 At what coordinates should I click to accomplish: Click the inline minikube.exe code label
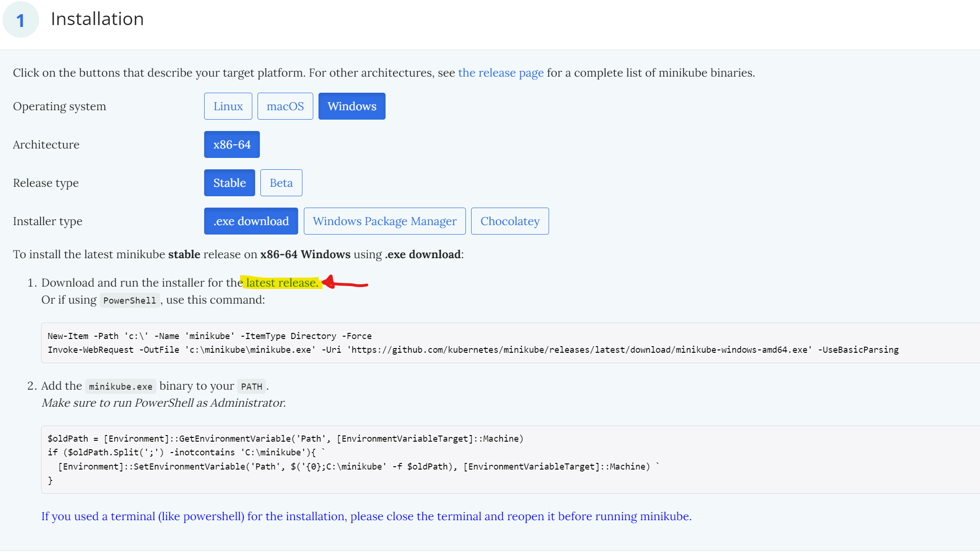[x=120, y=387]
